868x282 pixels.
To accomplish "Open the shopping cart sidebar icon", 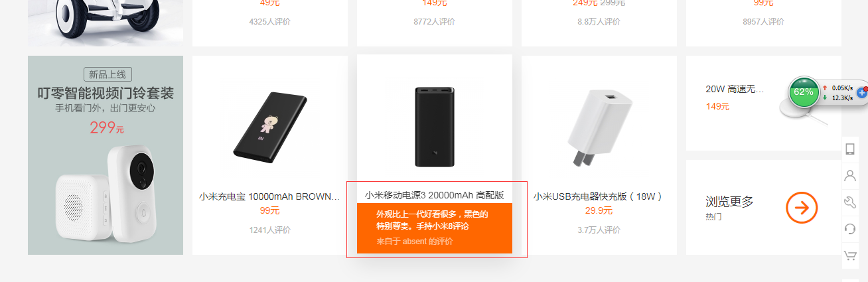I will [x=849, y=255].
